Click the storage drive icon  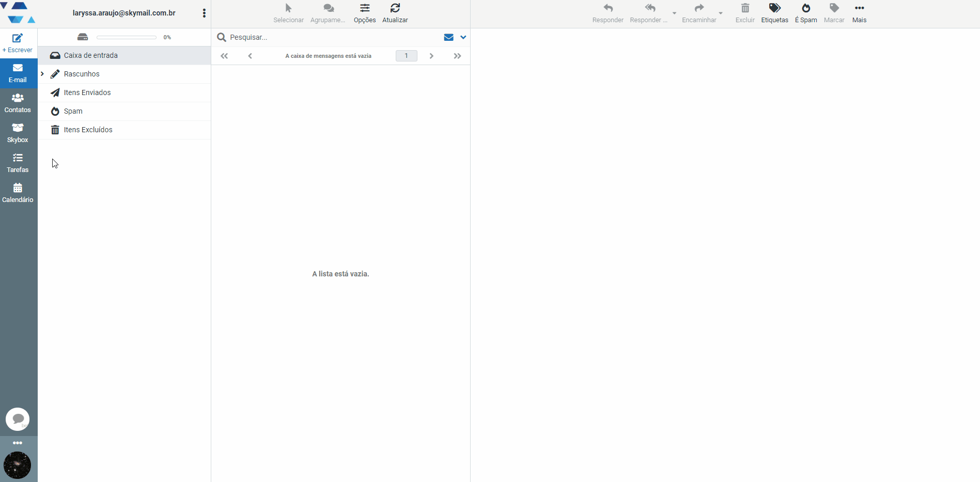(x=83, y=37)
